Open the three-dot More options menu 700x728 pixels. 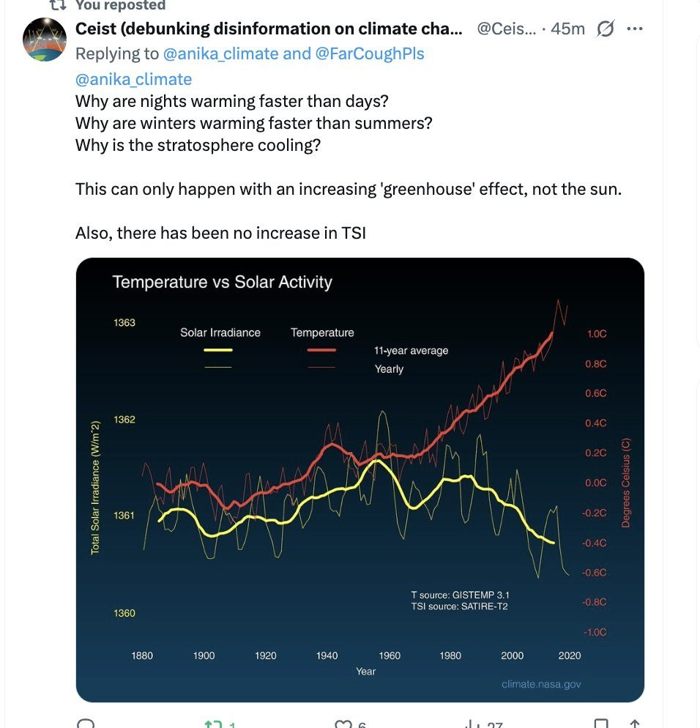(635, 29)
